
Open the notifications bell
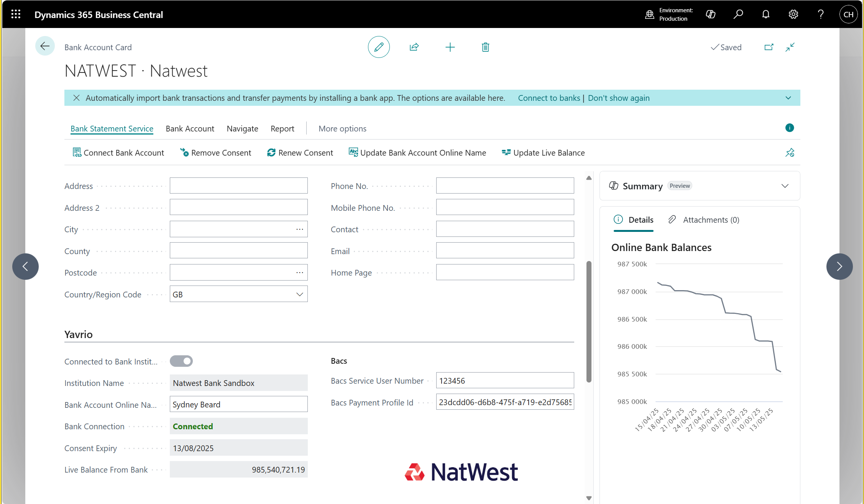tap(765, 15)
